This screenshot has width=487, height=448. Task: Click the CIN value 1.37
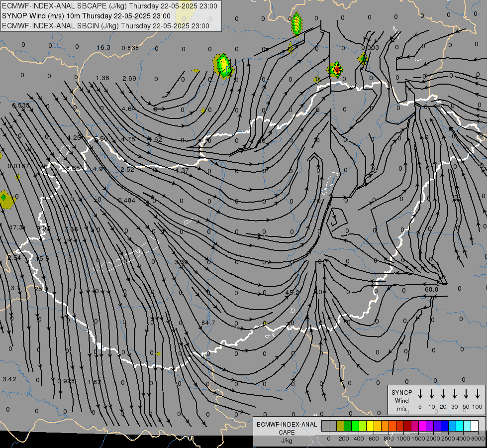click(x=182, y=170)
